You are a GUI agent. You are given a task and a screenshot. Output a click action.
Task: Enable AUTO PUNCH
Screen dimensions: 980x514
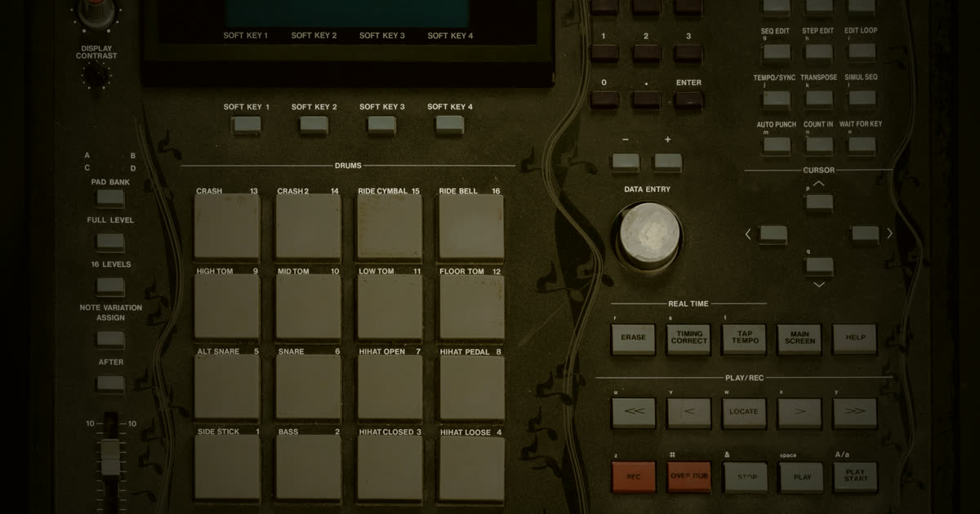tap(776, 145)
